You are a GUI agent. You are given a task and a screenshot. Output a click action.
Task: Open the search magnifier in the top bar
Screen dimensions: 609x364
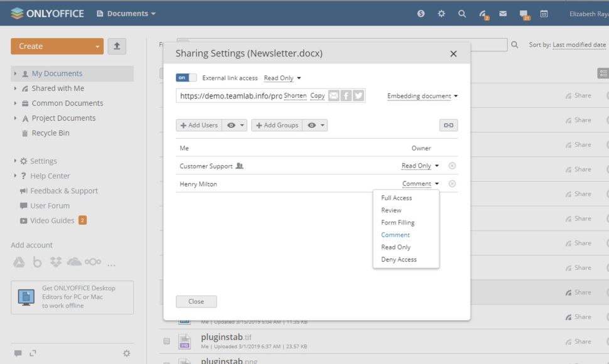tap(462, 13)
